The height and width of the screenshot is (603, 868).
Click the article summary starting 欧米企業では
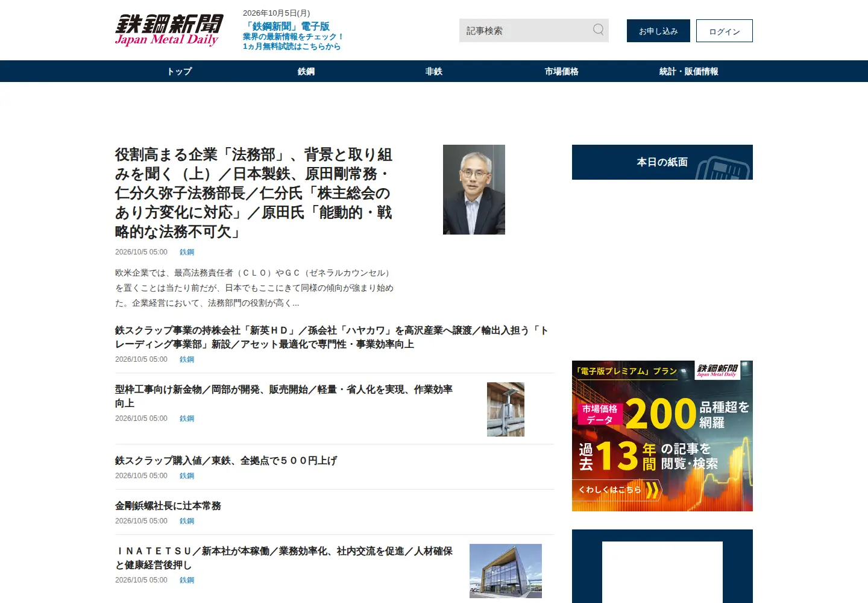(254, 288)
